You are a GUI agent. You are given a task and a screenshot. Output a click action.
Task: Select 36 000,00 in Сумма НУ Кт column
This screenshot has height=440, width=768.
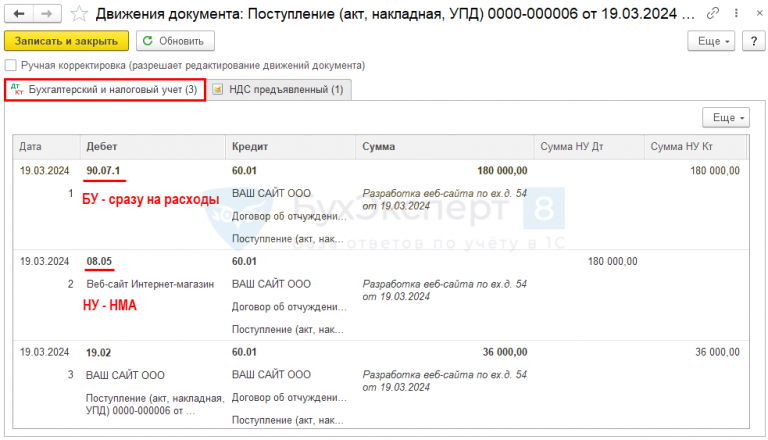click(717, 352)
